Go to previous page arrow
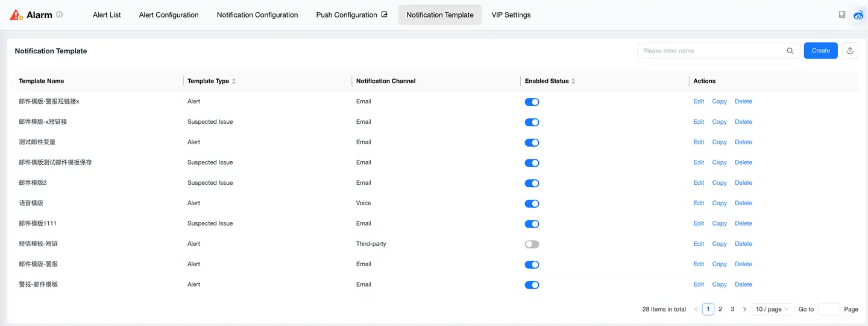868x326 pixels. pos(696,309)
